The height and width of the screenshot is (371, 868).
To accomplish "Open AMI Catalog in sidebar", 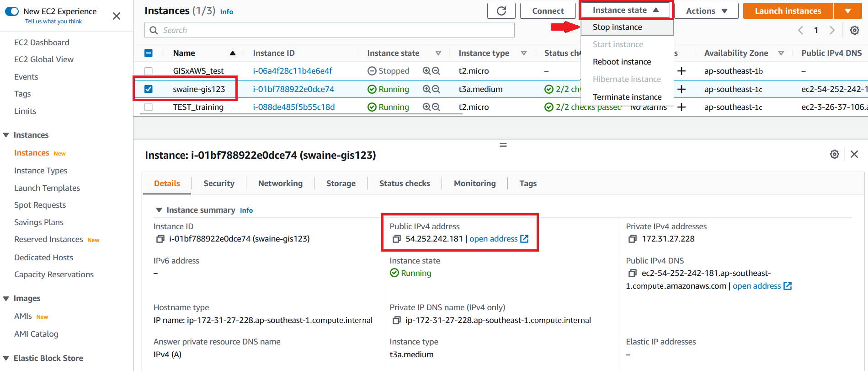I will (x=36, y=334).
